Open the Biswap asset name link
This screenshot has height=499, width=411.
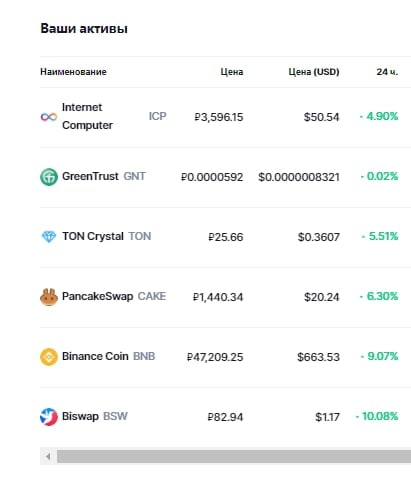coord(80,416)
